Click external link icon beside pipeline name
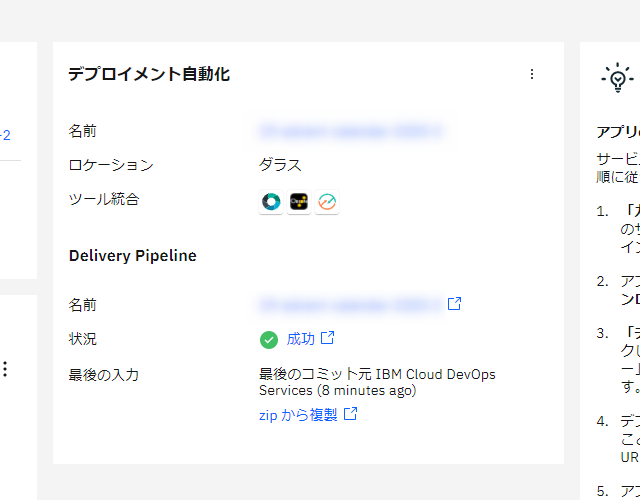Screen dimensions: 640x500 pyautogui.click(x=454, y=303)
